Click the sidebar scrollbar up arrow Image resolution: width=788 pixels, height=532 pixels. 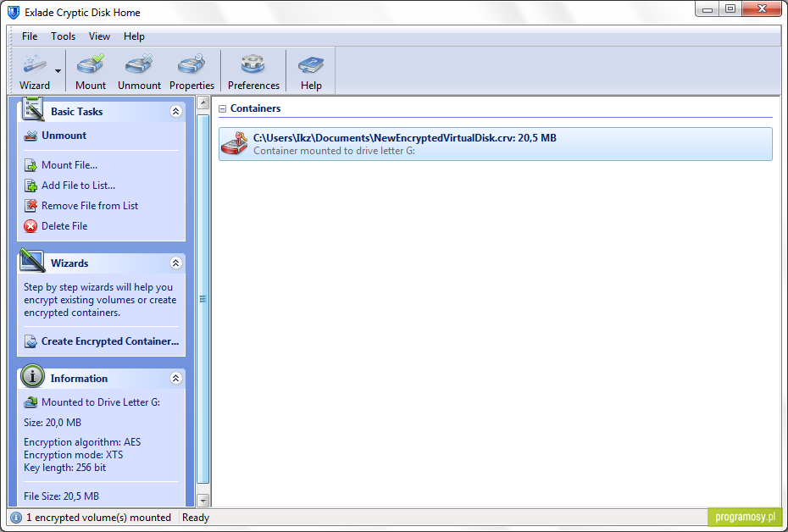(x=203, y=103)
